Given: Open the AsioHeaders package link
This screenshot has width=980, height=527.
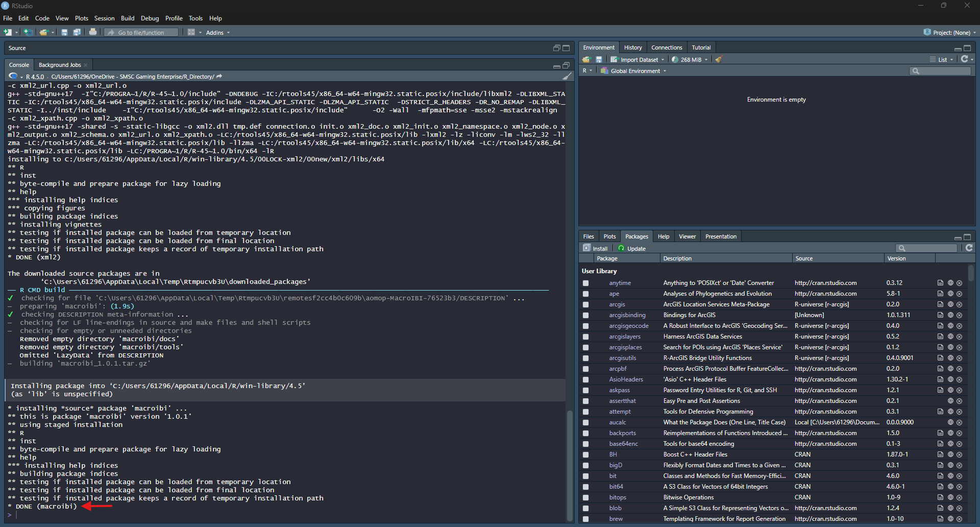Looking at the screenshot, I should [626, 379].
